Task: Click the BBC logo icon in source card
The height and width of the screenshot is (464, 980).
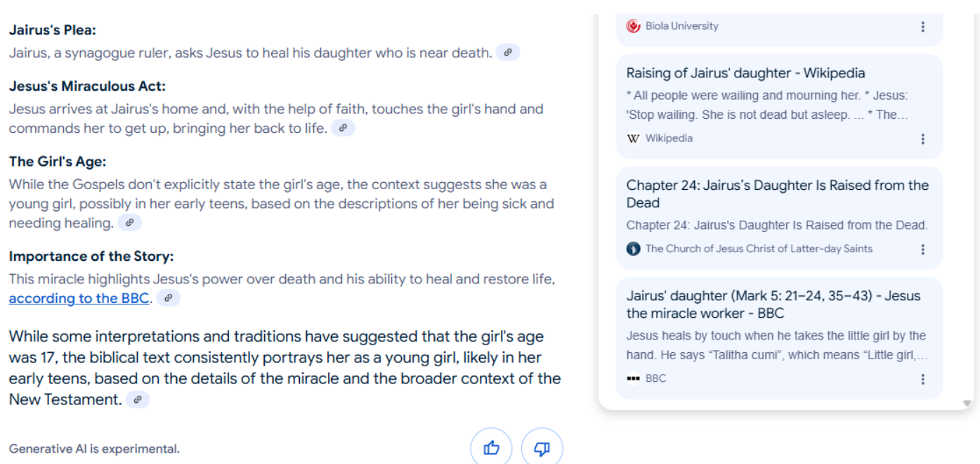Action: click(633, 378)
